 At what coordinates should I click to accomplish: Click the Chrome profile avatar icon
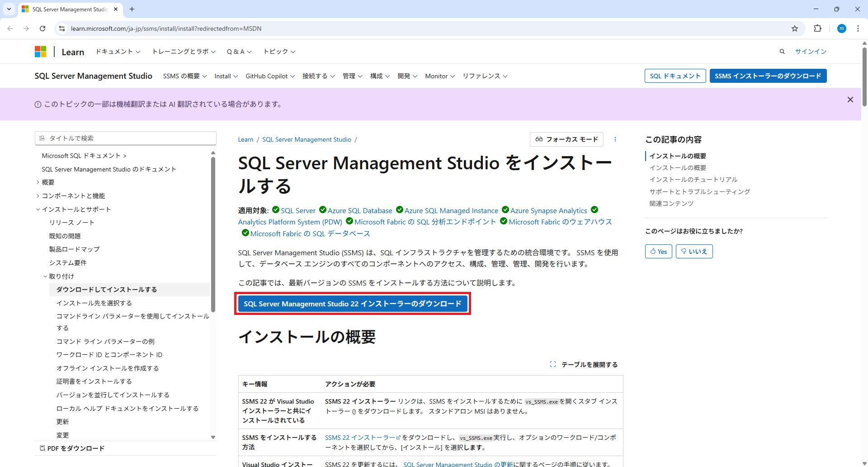pyautogui.click(x=841, y=29)
